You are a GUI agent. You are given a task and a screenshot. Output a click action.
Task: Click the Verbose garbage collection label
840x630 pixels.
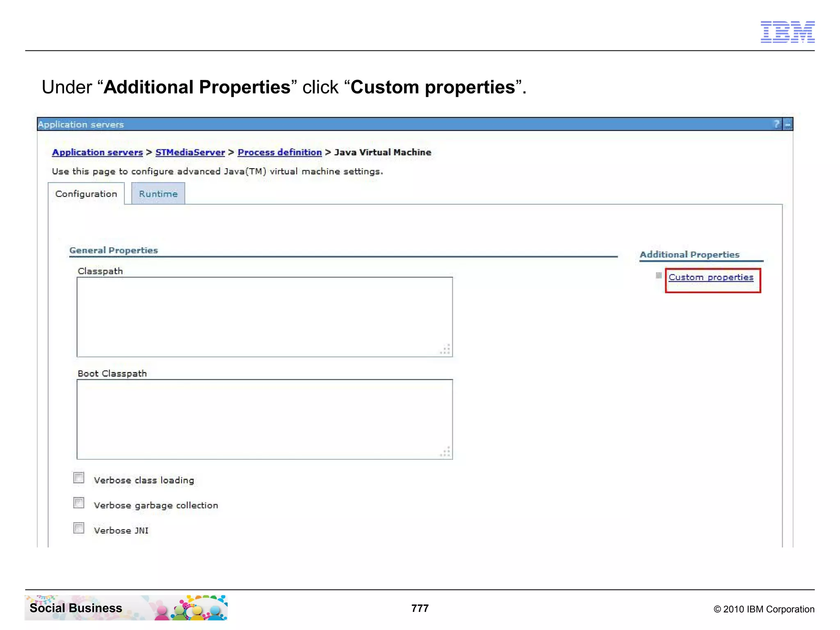(156, 505)
